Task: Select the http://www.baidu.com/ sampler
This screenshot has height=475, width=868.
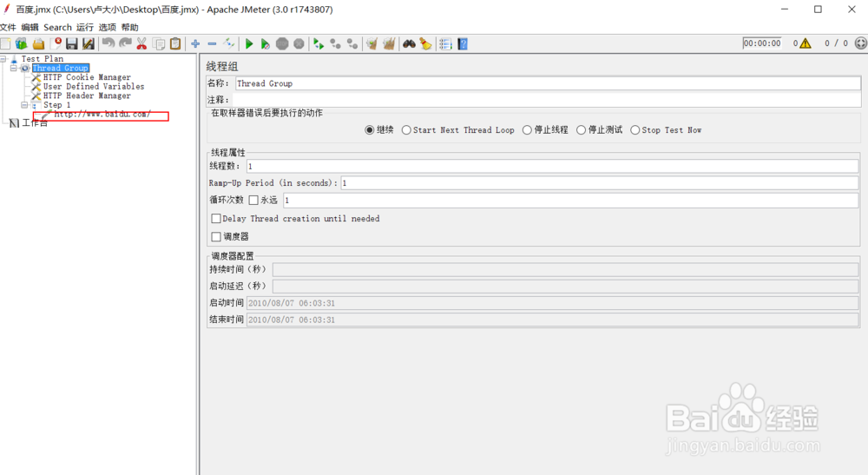Action: click(x=102, y=114)
